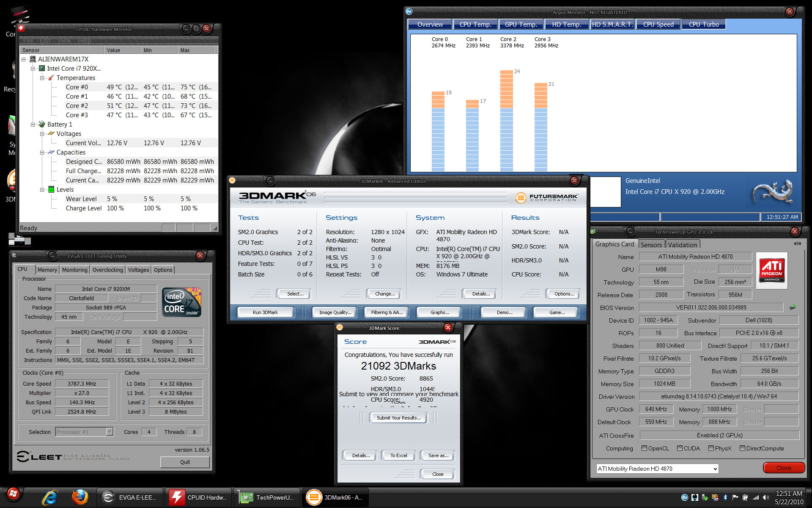The image size is (812, 508).
Task: Click the wireless signal tray icon
Action: click(755, 497)
